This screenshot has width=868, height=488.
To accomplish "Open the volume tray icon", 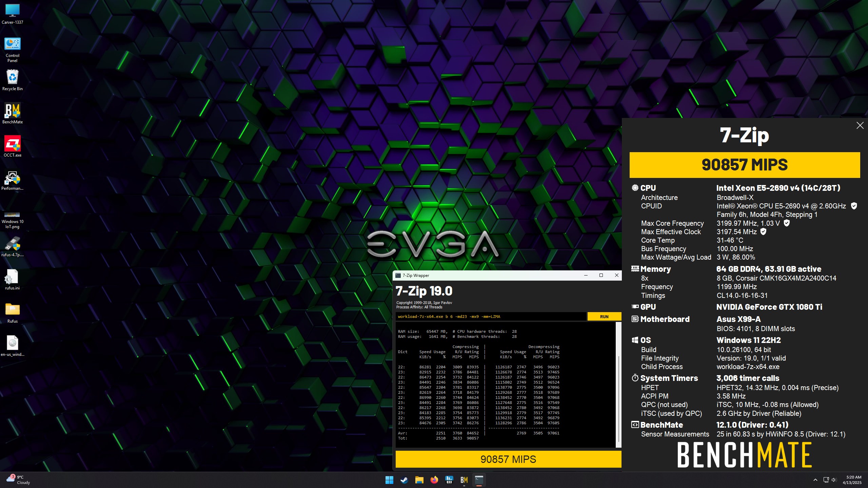I will [834, 480].
